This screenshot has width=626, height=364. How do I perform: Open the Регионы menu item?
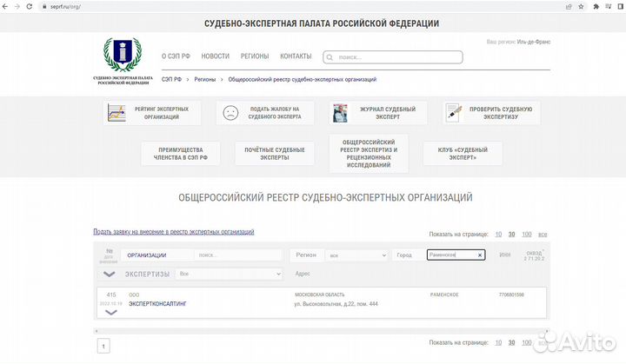pyautogui.click(x=255, y=56)
